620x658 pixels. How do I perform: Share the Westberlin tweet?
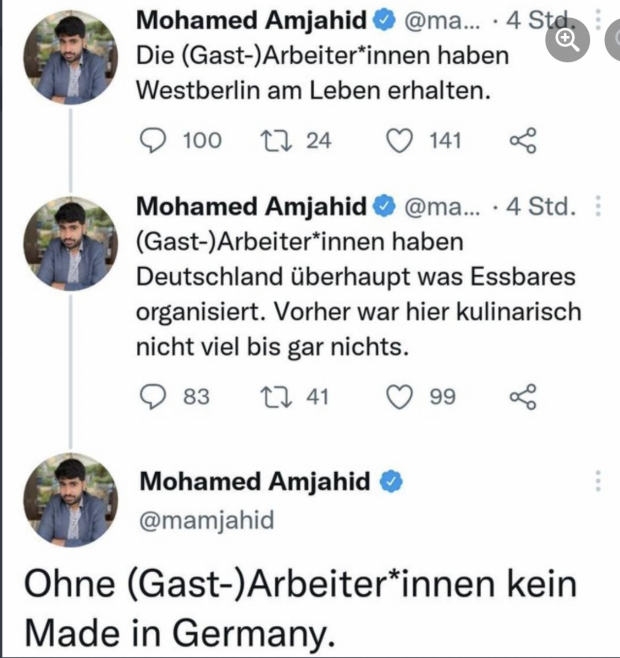point(523,140)
